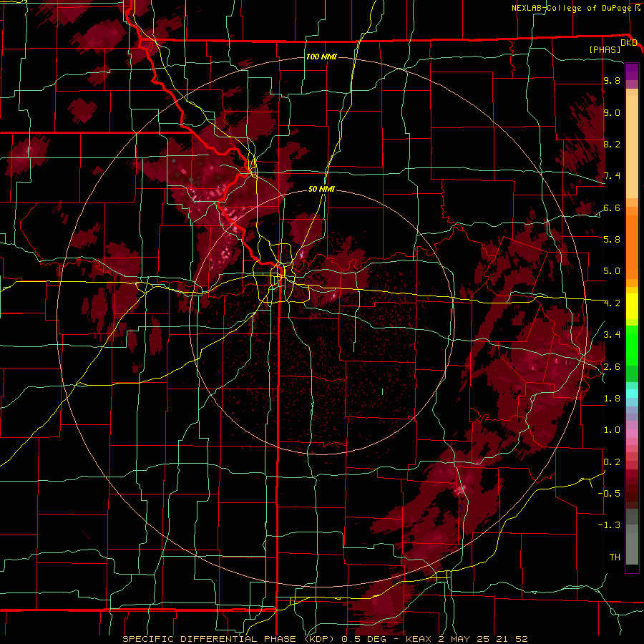Click the orange segment of the color bar

click(632, 248)
